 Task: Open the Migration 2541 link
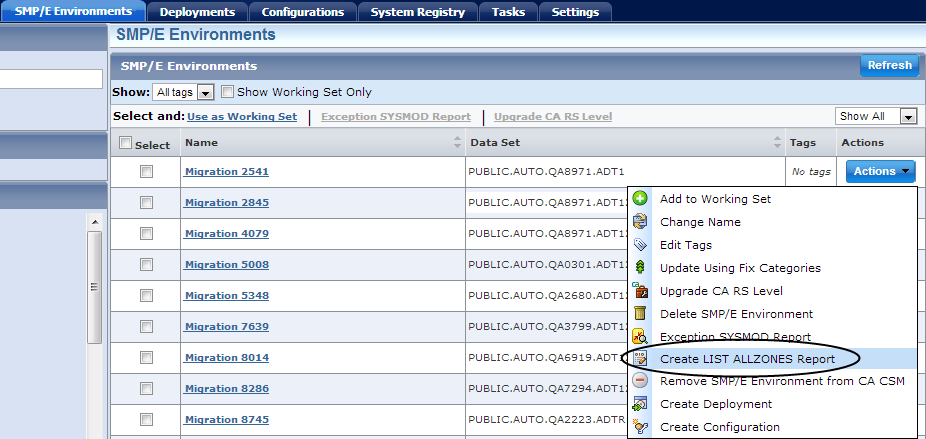[226, 172]
